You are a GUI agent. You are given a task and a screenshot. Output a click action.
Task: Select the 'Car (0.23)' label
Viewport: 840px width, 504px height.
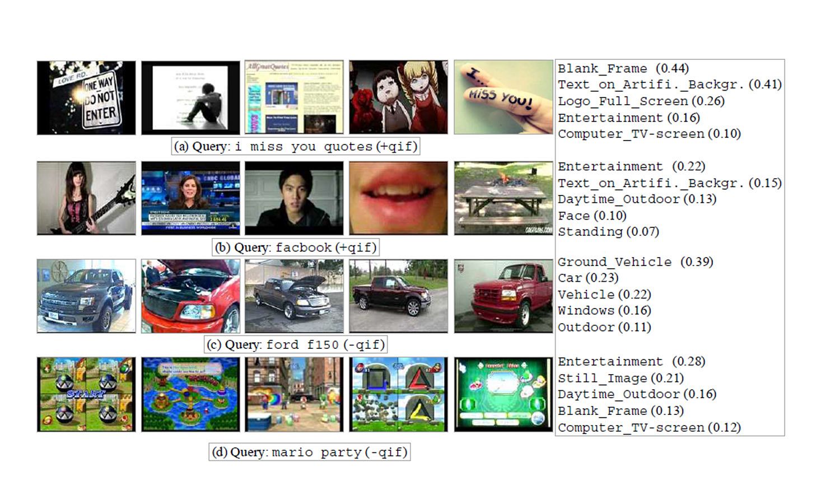coord(588,278)
